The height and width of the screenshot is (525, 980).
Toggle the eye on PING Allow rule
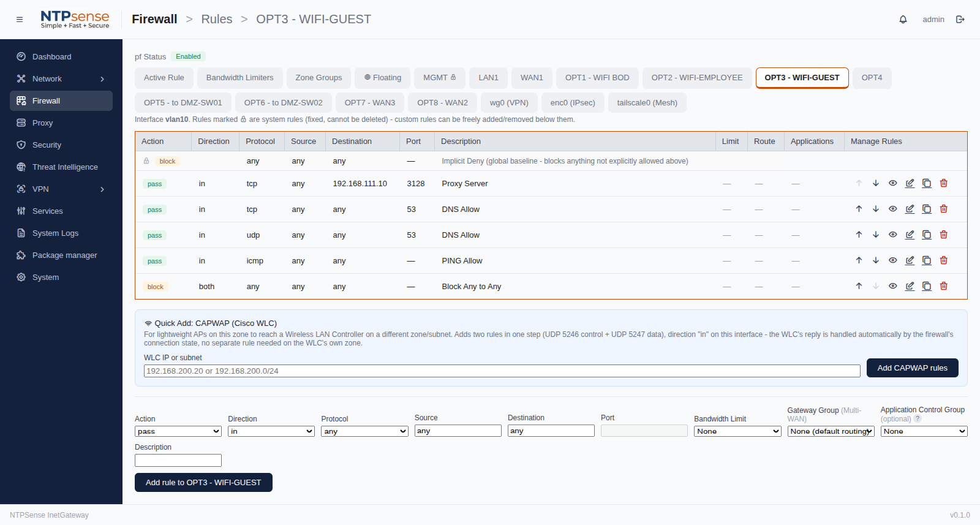click(x=893, y=260)
